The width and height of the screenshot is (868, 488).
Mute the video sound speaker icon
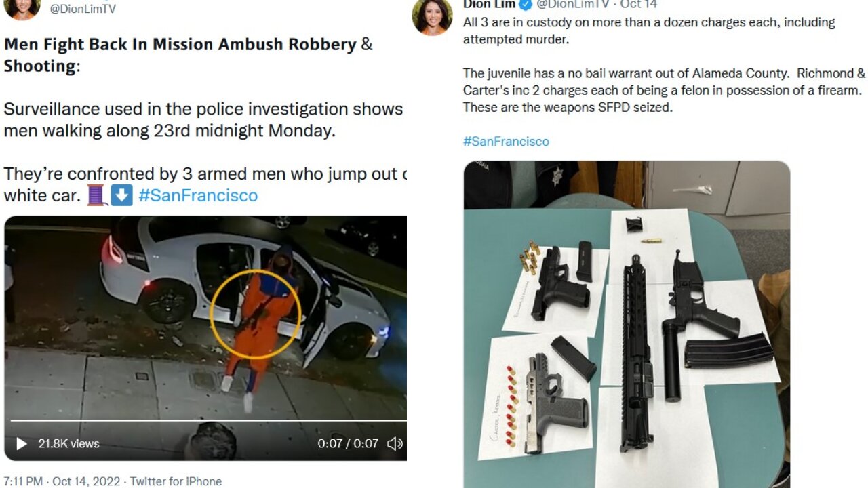click(395, 444)
